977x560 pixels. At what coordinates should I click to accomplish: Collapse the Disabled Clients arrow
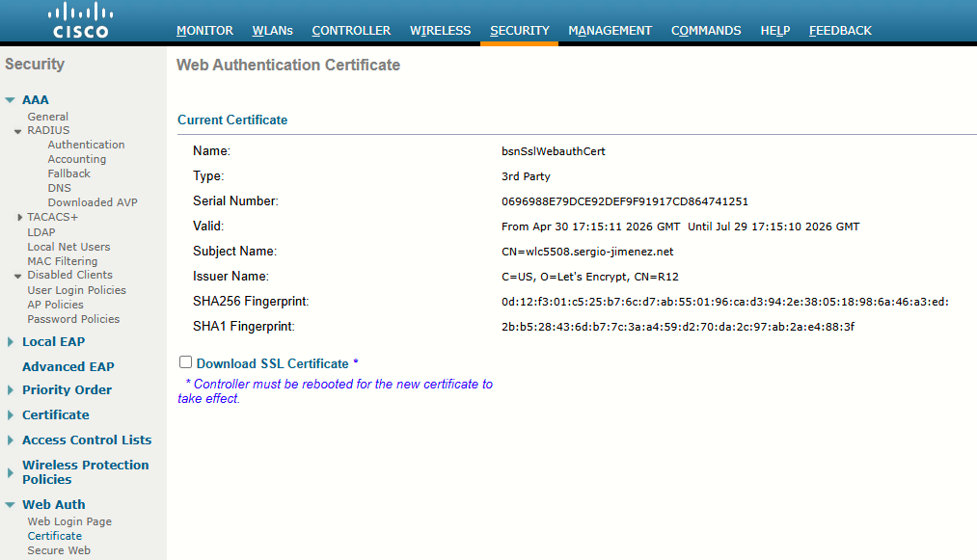point(18,276)
